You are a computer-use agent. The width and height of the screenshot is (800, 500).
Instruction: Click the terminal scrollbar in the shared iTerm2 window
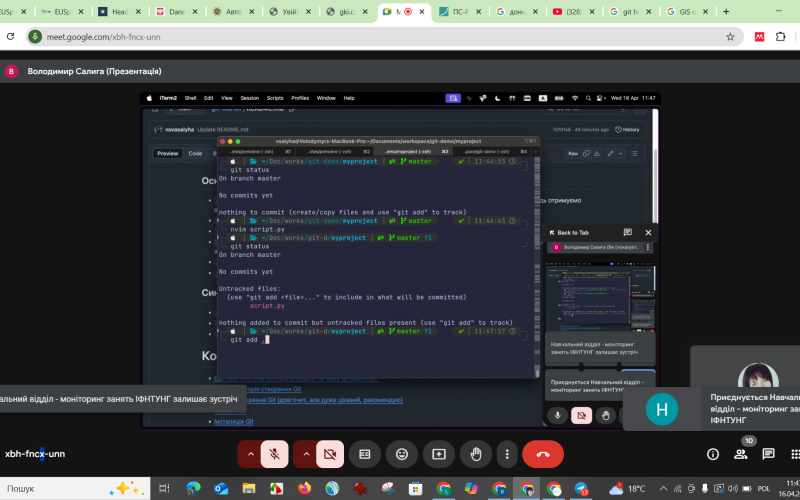pyautogui.click(x=537, y=266)
